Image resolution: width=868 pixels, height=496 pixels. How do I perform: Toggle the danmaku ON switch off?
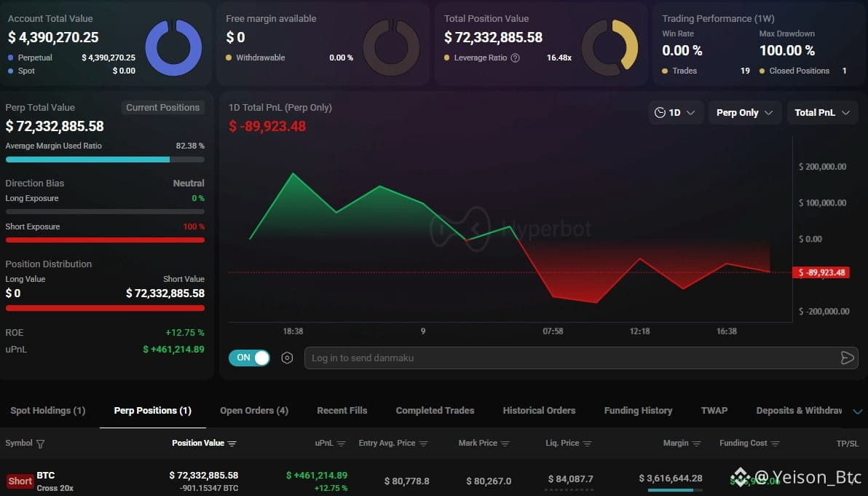[249, 358]
